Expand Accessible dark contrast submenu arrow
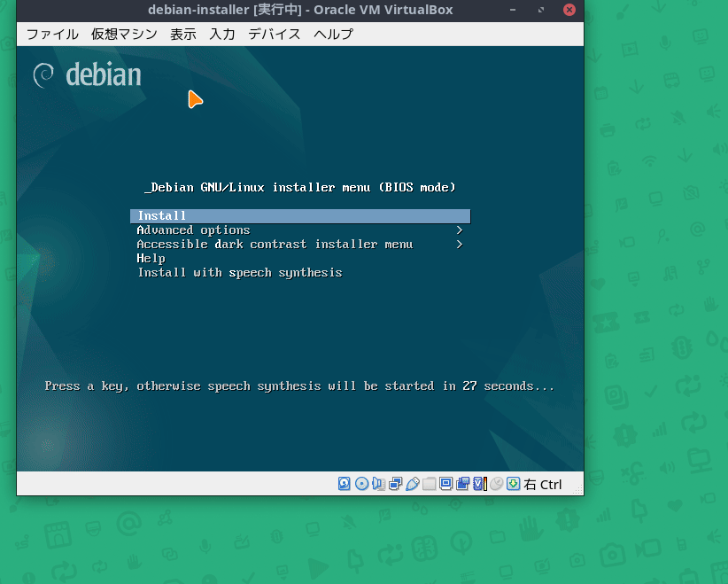 click(x=459, y=245)
